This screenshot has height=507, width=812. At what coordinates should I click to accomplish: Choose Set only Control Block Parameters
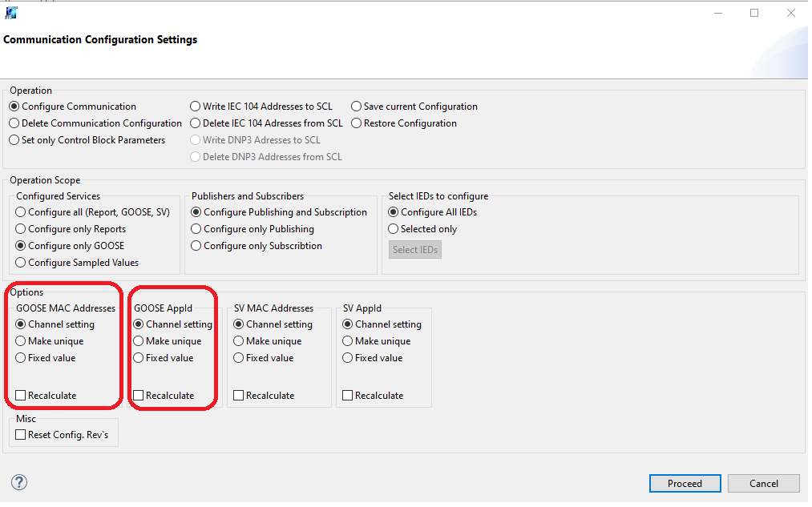click(14, 140)
